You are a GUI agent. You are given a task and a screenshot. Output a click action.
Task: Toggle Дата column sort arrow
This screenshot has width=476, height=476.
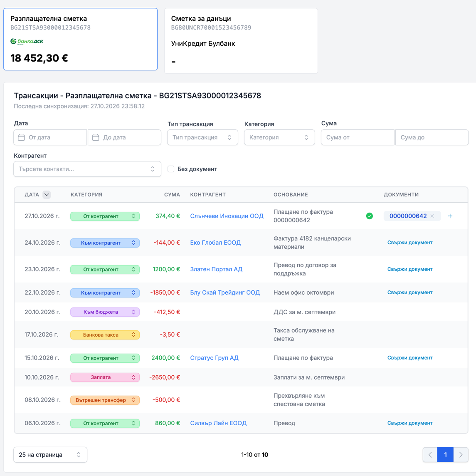[47, 195]
